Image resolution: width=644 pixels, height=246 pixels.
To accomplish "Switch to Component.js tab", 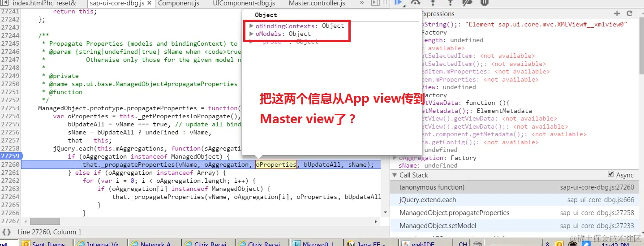I will tap(179, 3).
